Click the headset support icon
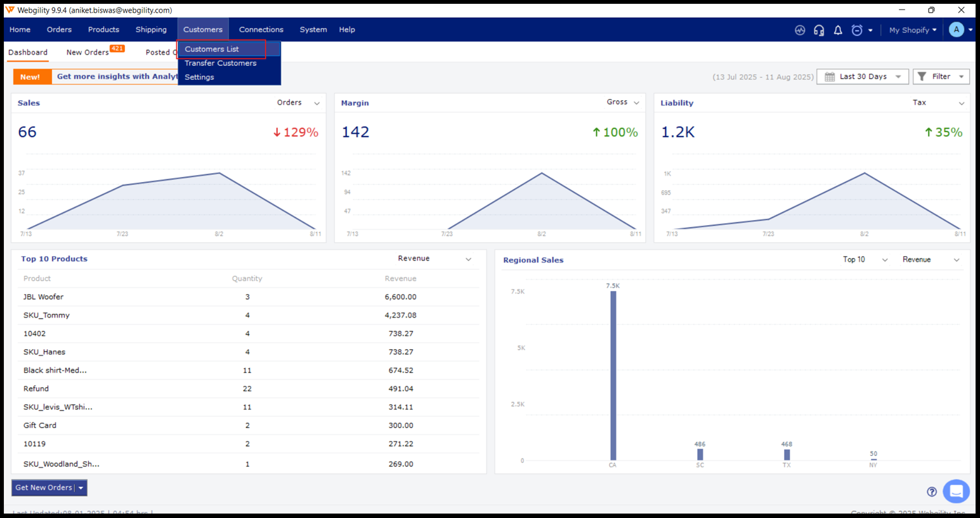The height and width of the screenshot is (518, 980). click(819, 30)
